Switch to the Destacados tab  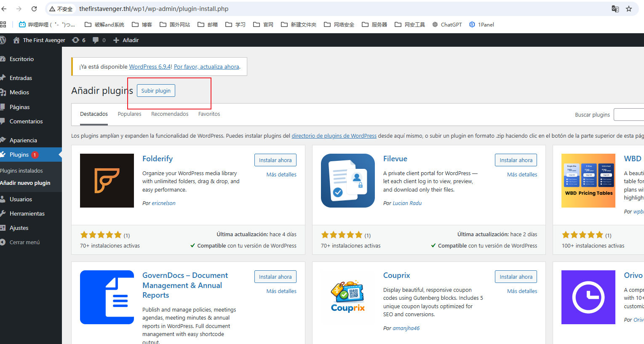coord(94,114)
